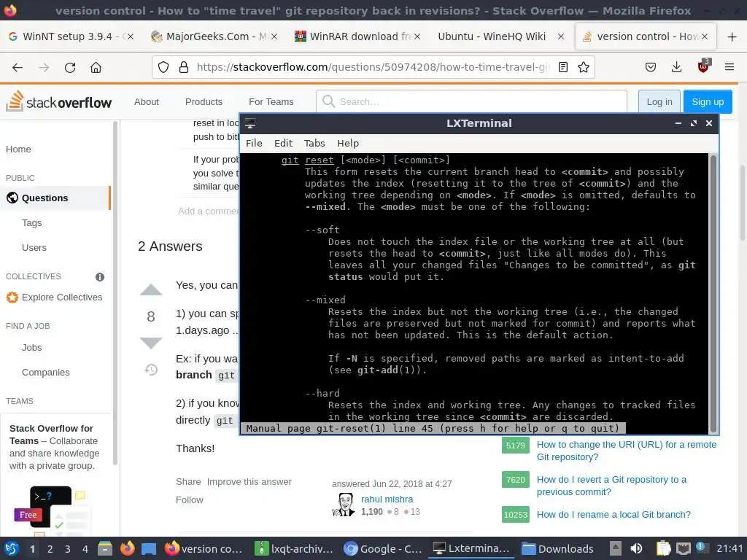Viewport: 747px width, 560px height.
Task: Switch to lxqt-archiver taskbar window
Action: (294, 548)
